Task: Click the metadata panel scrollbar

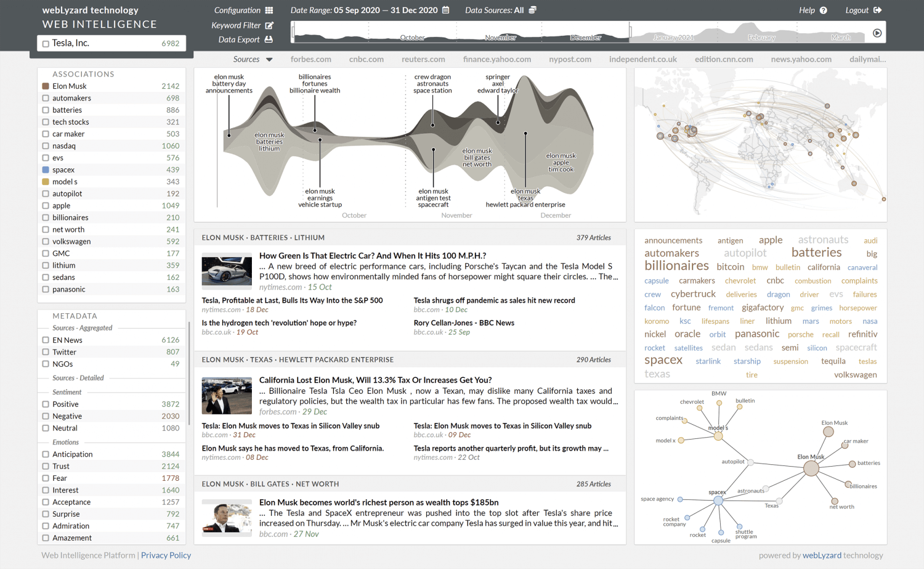Action: coord(188,373)
